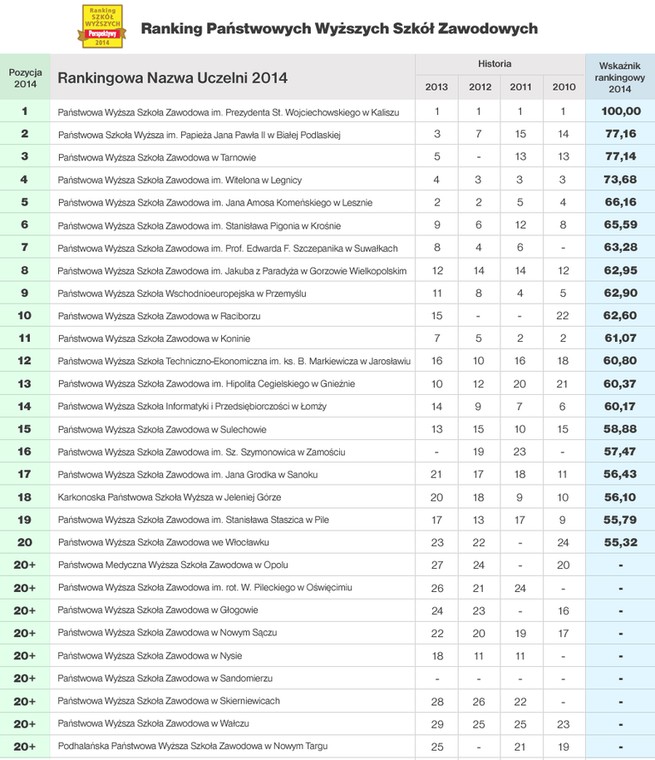Click the indicator value 77,14
The height and width of the screenshot is (760, 655).
click(621, 157)
